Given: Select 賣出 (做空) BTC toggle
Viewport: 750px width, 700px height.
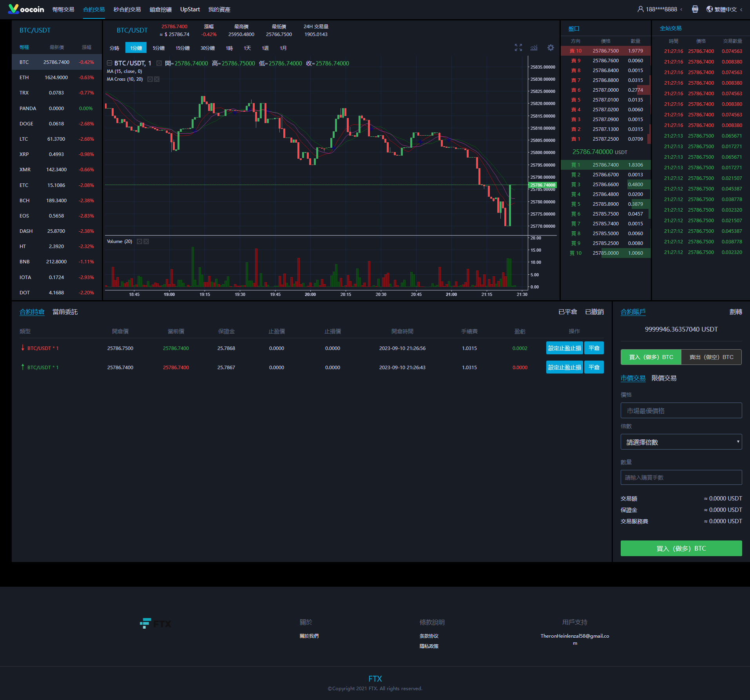Looking at the screenshot, I should [x=712, y=357].
